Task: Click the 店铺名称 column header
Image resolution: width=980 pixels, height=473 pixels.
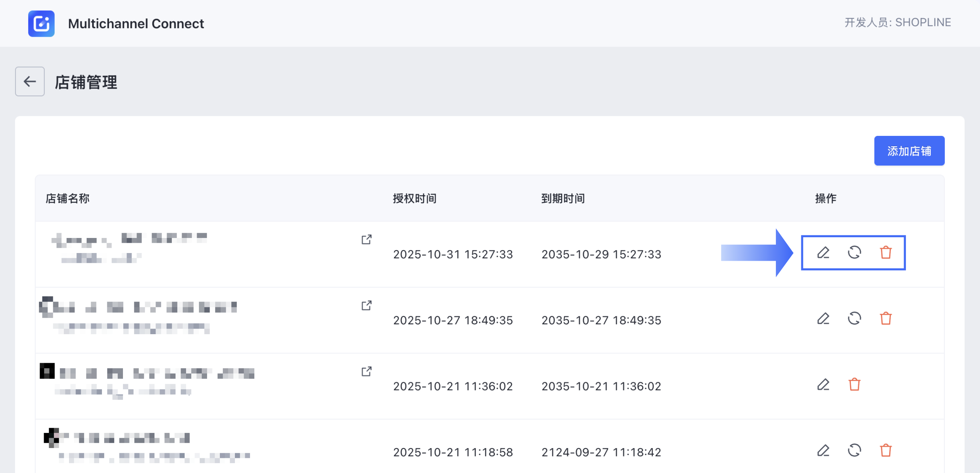Action: coord(67,198)
